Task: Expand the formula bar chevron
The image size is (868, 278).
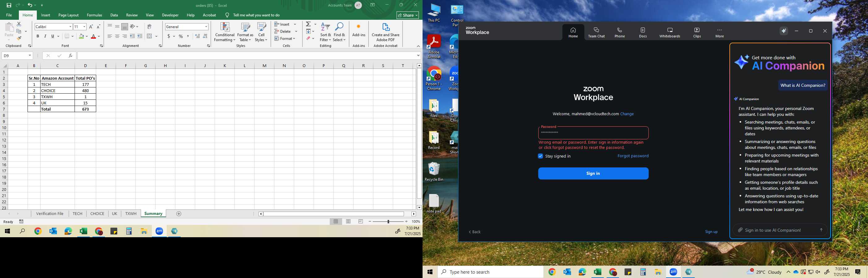Action: coord(418,56)
